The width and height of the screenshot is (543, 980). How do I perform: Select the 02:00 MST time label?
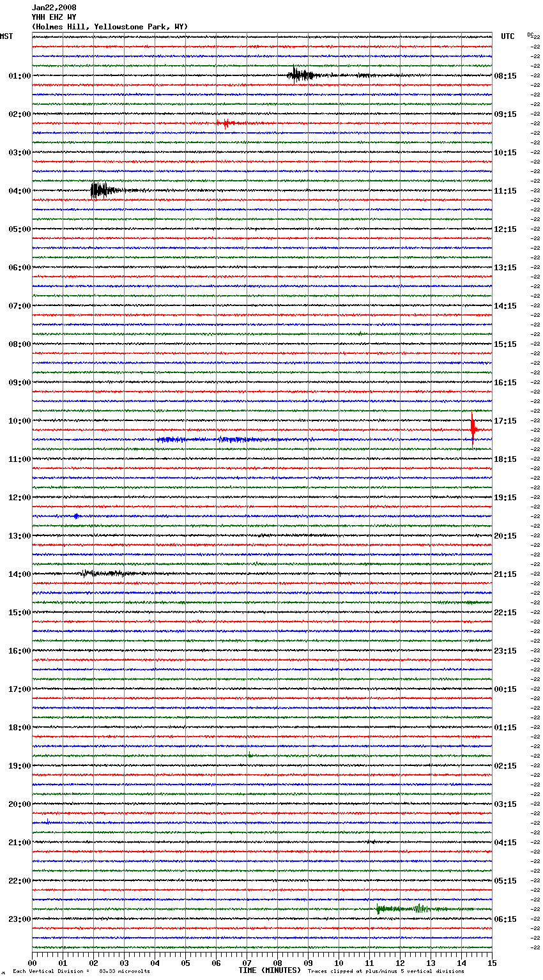point(20,114)
